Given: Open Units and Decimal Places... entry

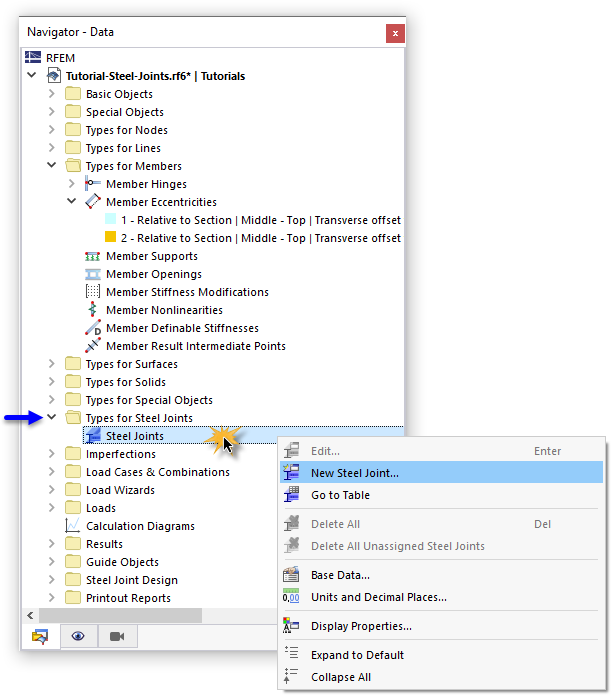Looking at the screenshot, I should (442, 597).
